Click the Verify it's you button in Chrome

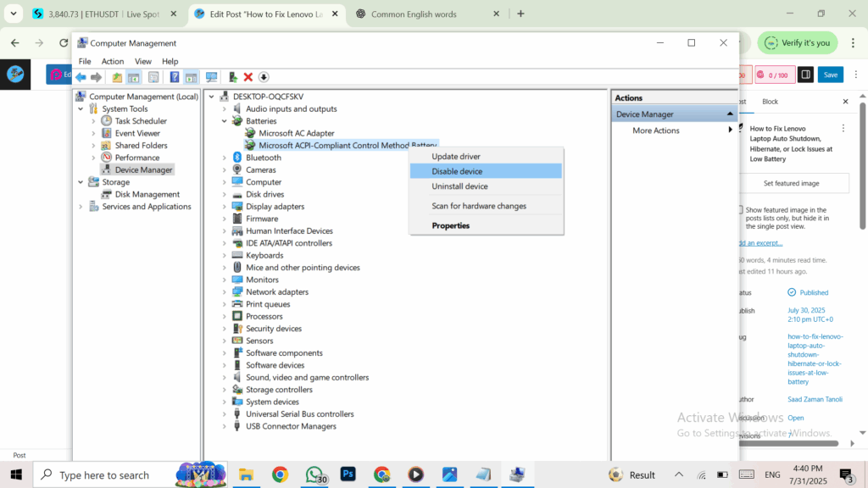(797, 42)
